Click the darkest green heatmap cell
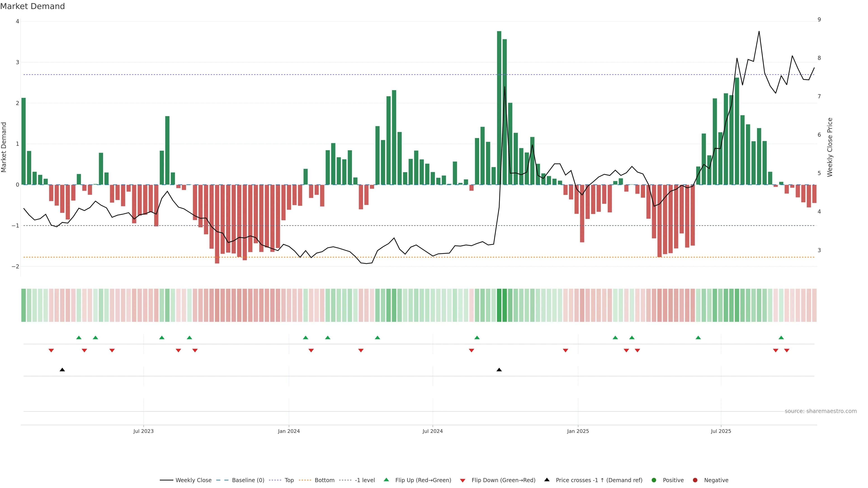The height and width of the screenshot is (488, 868). coord(499,305)
